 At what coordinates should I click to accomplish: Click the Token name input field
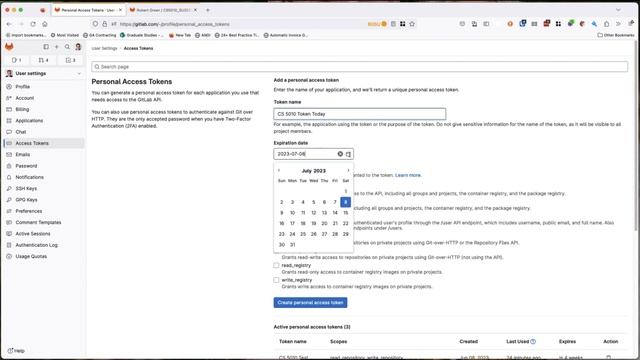pos(360,114)
